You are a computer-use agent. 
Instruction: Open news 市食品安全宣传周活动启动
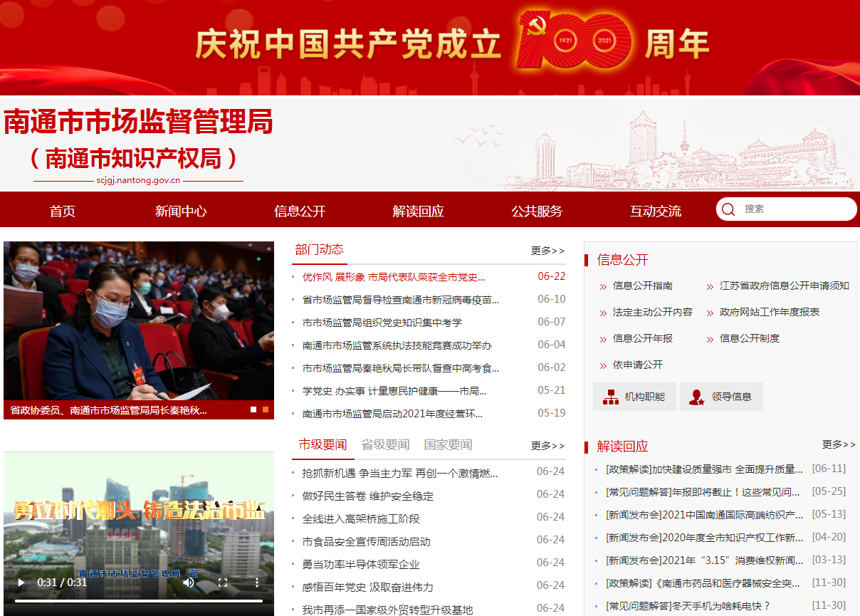coord(366,542)
